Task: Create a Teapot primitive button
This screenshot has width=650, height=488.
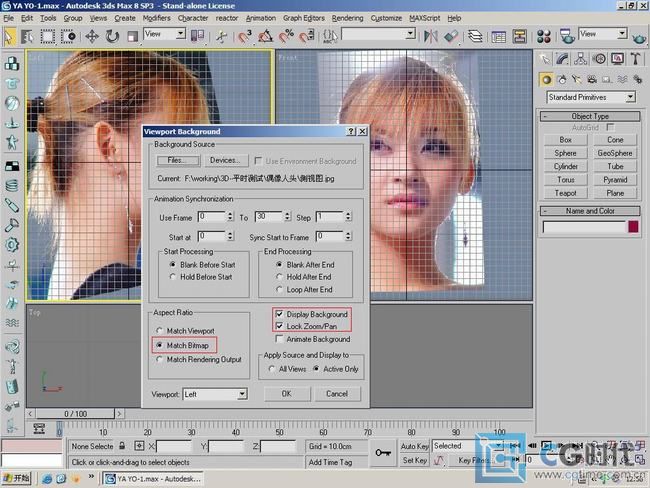Action: 565,193
